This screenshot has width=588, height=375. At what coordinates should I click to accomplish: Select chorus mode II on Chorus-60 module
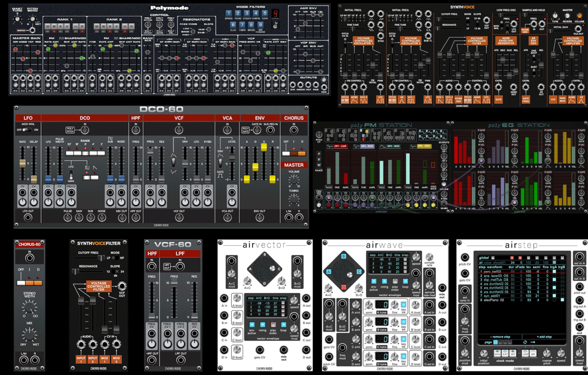pyautogui.click(x=39, y=283)
